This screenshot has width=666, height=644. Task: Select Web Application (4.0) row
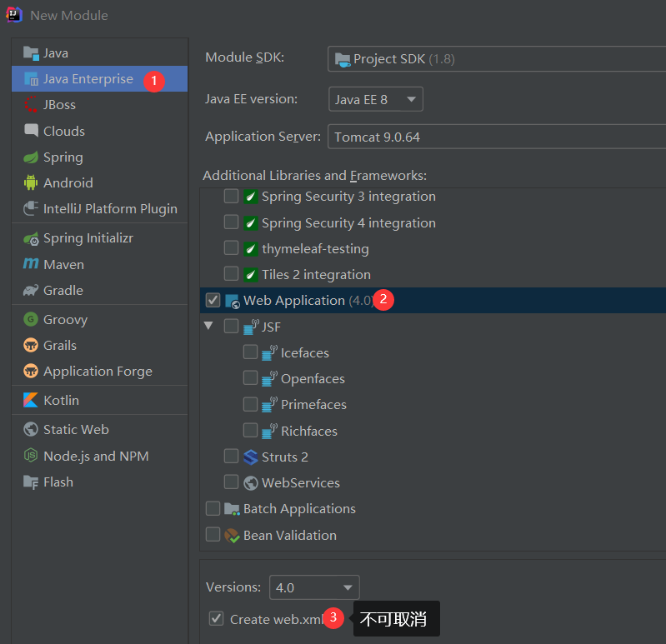point(433,301)
